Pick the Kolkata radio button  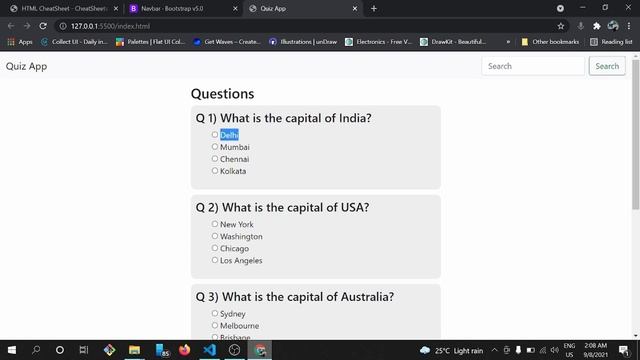(x=215, y=171)
